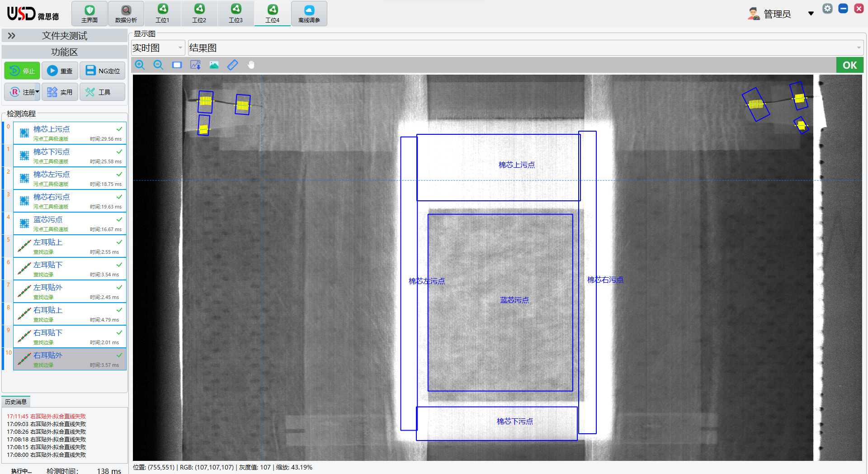Click the 实用 button
The width and height of the screenshot is (868, 474).
60,92
